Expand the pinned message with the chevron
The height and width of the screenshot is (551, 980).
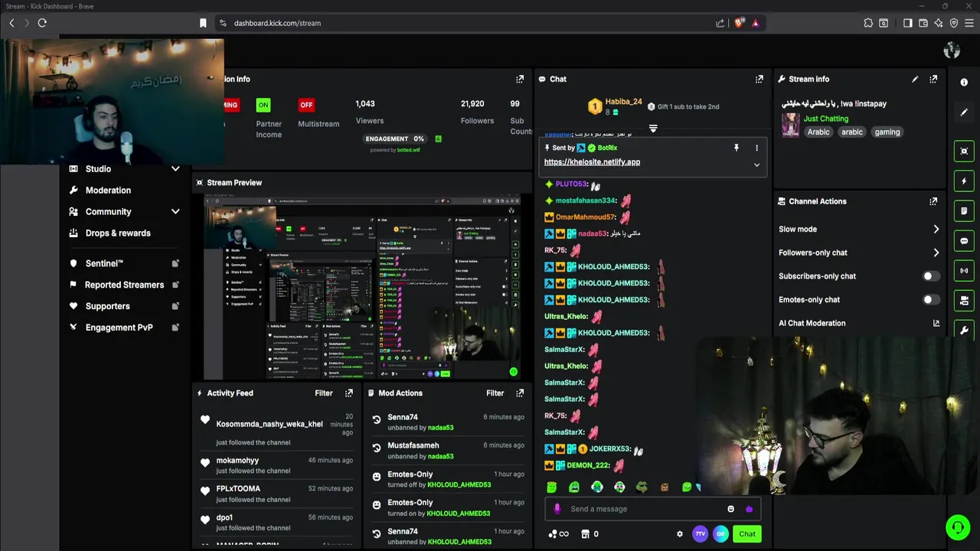tap(756, 165)
